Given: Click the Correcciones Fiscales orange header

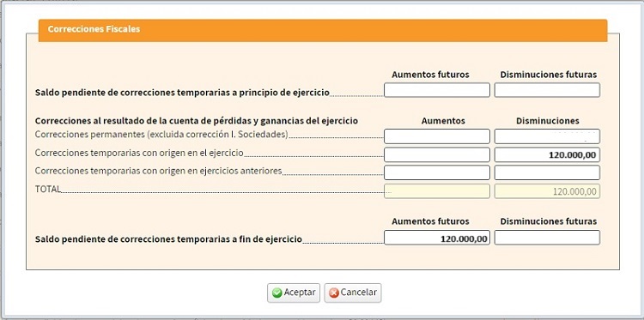Looking at the screenshot, I should (x=323, y=30).
